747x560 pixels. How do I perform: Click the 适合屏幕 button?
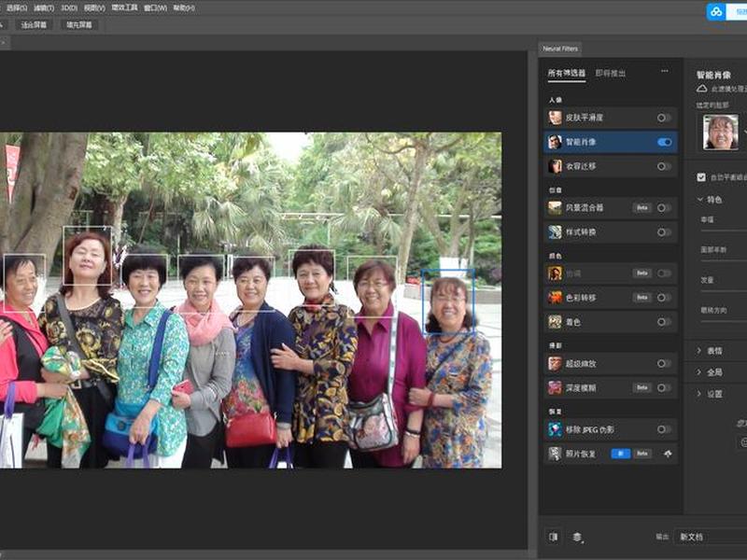(34, 25)
